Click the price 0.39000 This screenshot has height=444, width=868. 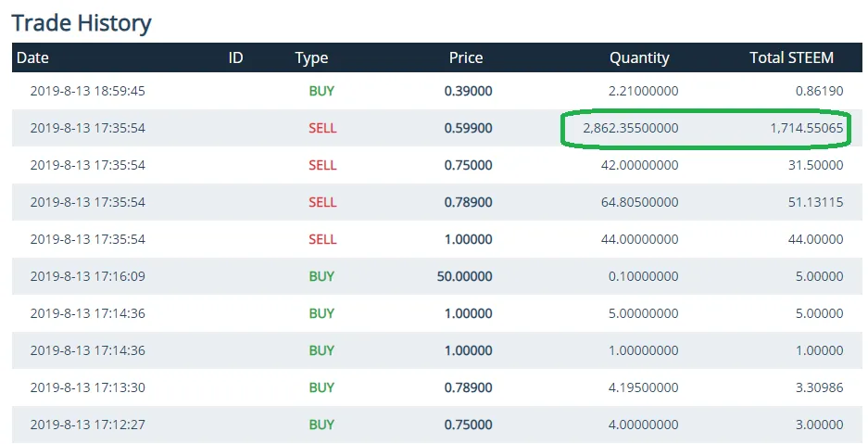click(469, 91)
